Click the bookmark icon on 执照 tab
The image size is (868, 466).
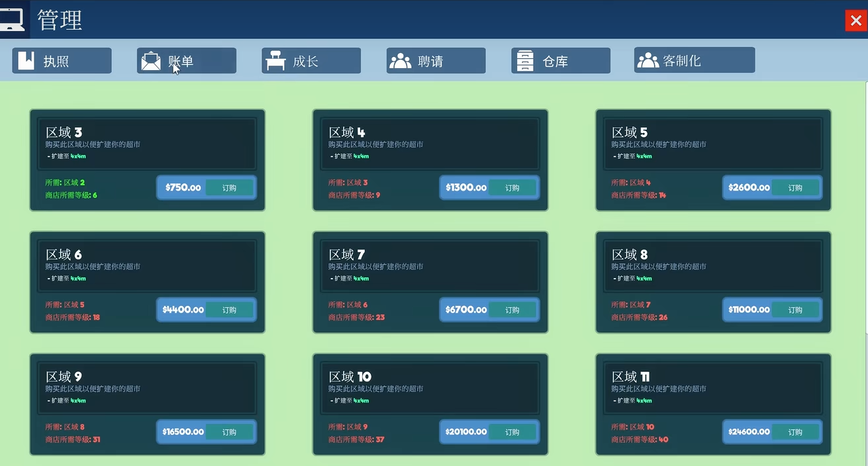[26, 61]
